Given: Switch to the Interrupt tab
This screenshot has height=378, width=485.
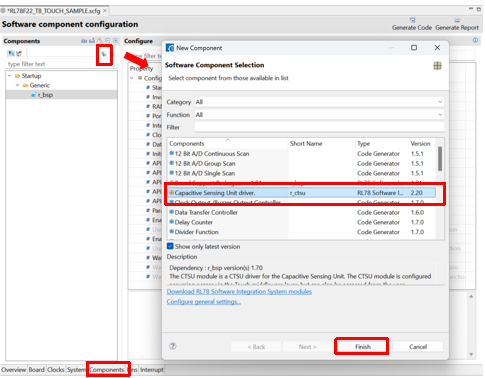Looking at the screenshot, I should tap(152, 370).
